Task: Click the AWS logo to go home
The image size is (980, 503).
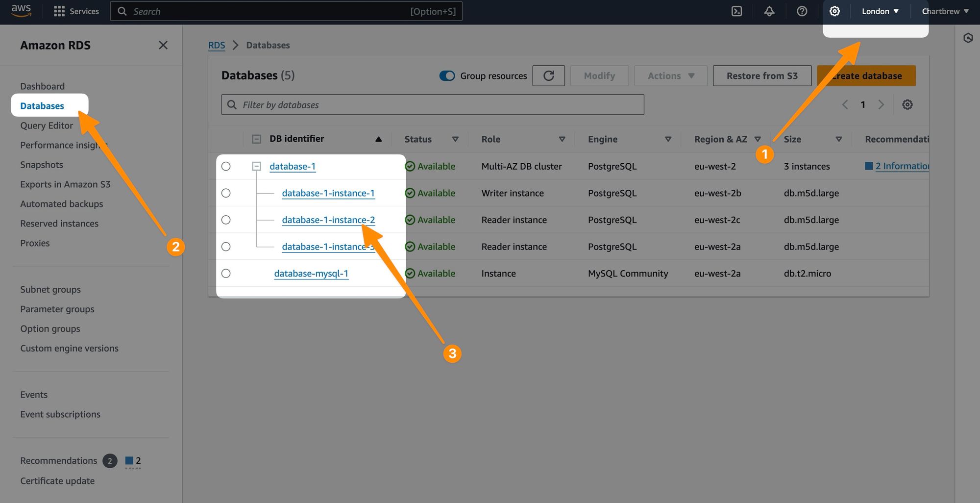Action: click(21, 11)
